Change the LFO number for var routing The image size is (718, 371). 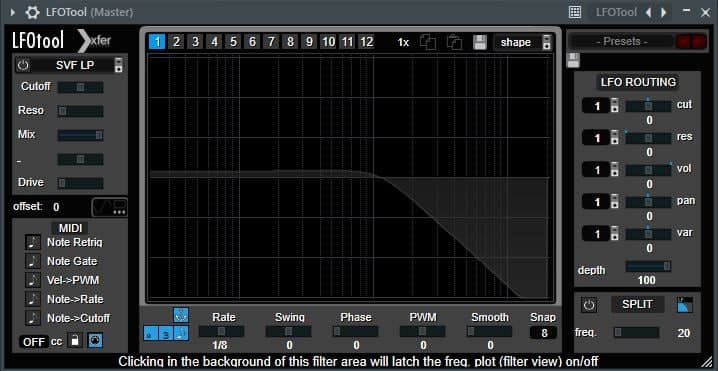pos(600,234)
